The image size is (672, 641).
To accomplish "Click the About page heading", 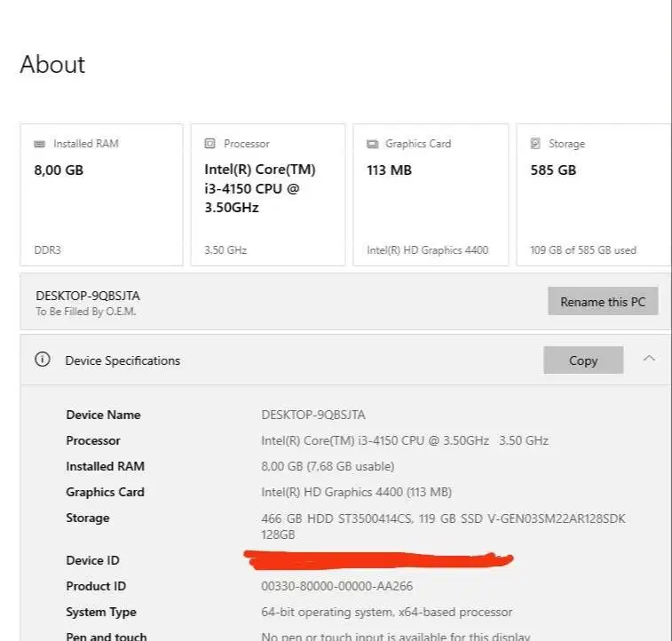I will pos(52,65).
